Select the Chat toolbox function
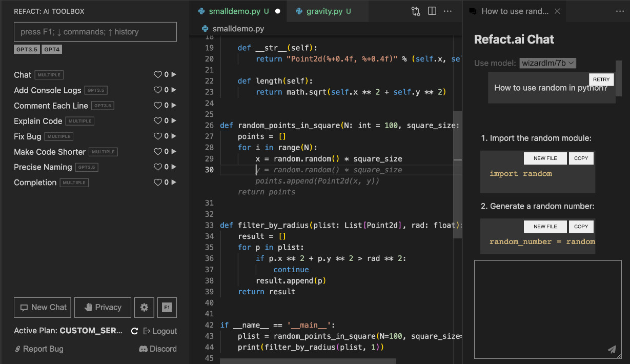The image size is (630, 364). pos(23,75)
